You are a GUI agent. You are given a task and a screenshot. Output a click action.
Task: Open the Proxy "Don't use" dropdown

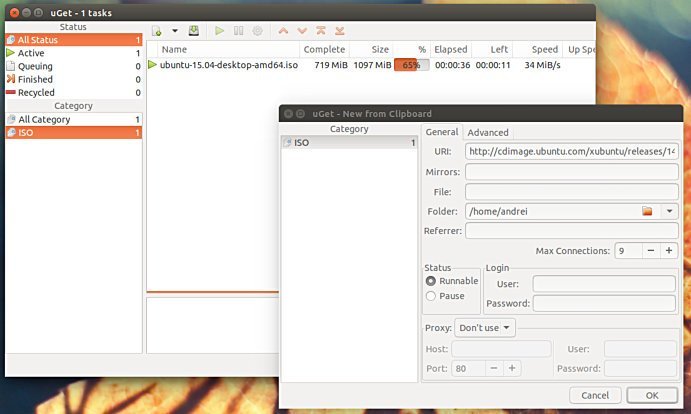485,328
